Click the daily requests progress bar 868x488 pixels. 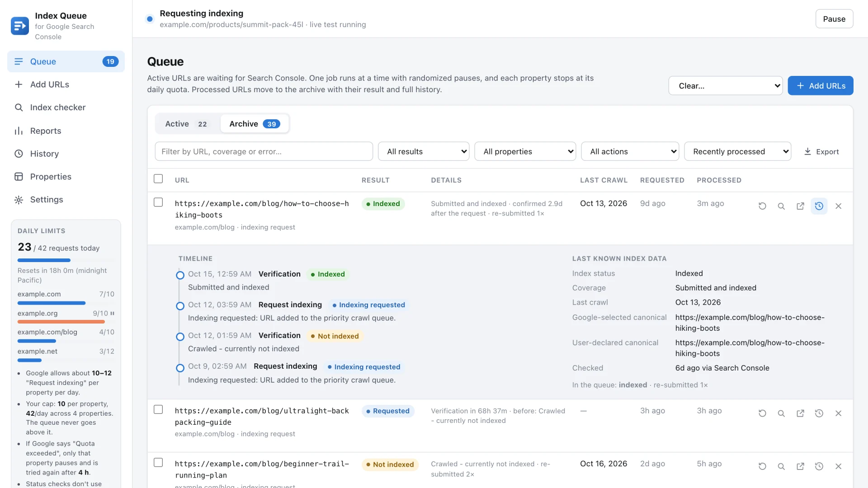(x=66, y=260)
